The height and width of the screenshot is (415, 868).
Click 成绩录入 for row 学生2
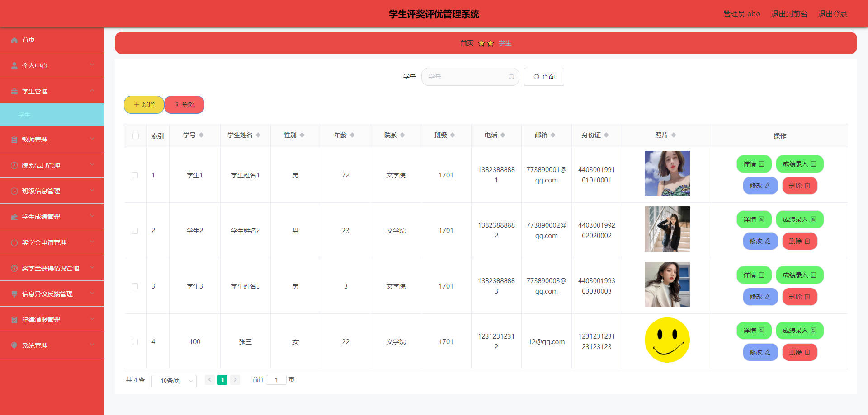[800, 219]
